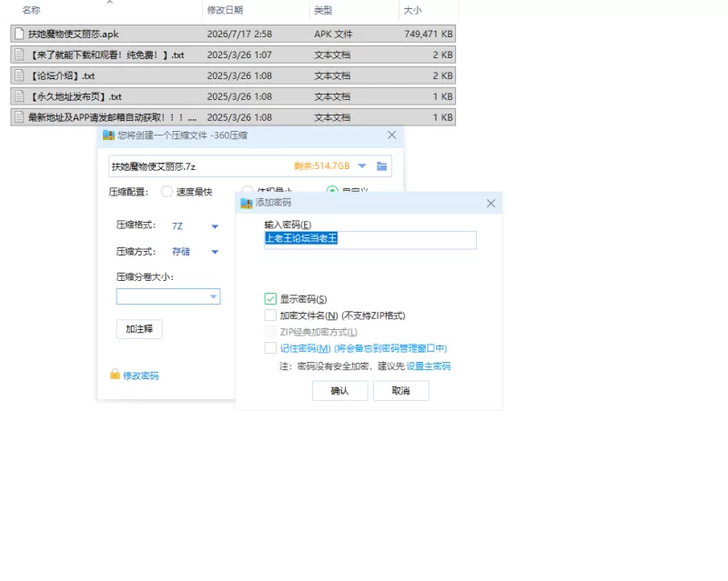Select the 体积最小 radio option

point(247,190)
